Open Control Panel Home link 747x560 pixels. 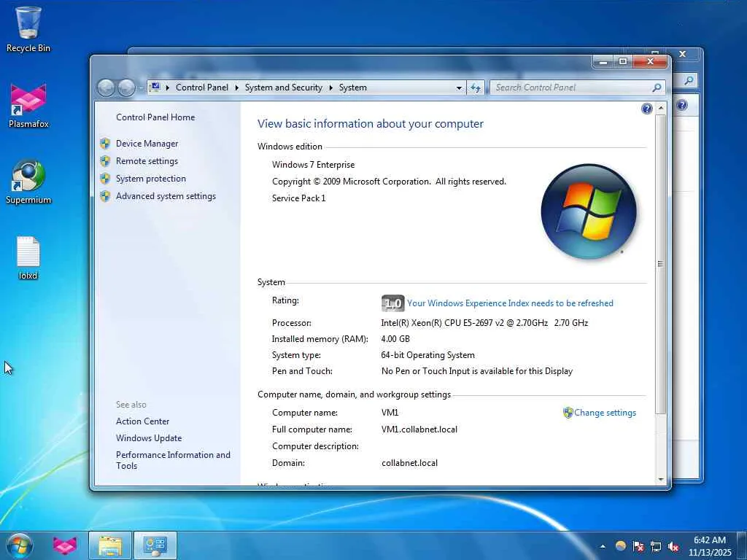[155, 117]
